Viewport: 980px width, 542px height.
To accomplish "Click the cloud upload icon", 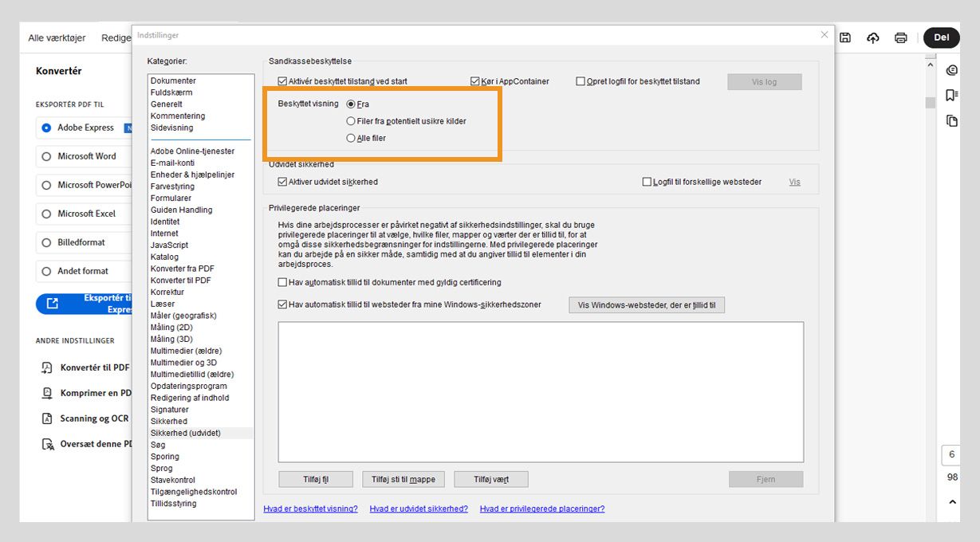I will click(872, 37).
